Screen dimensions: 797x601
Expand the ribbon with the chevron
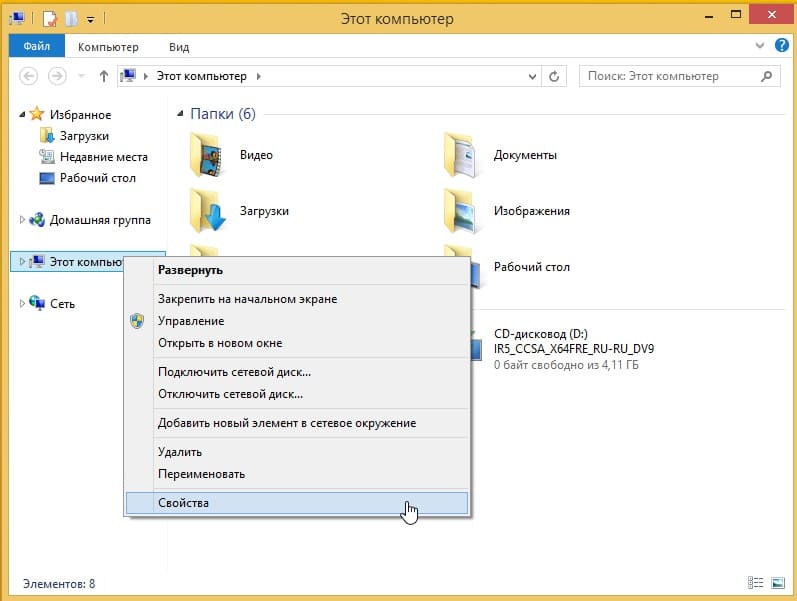tap(759, 45)
